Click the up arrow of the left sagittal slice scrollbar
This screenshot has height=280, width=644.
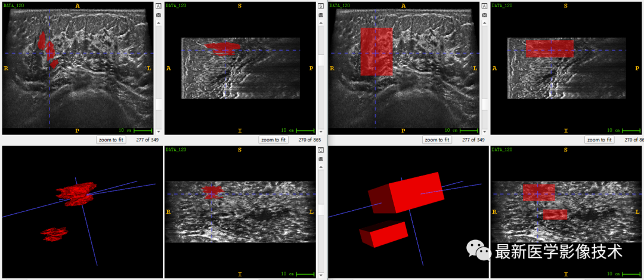pos(321,23)
